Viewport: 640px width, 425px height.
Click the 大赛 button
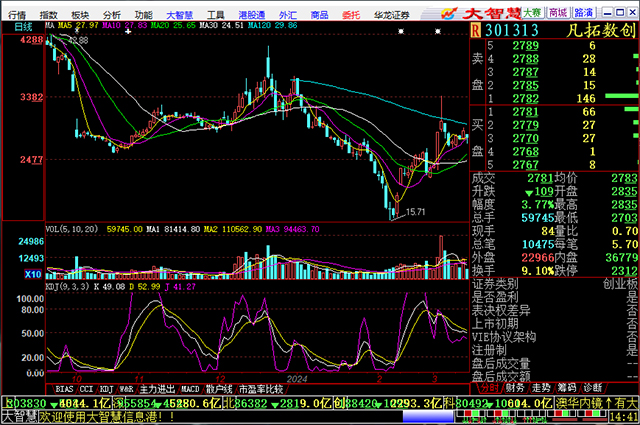click(x=533, y=13)
